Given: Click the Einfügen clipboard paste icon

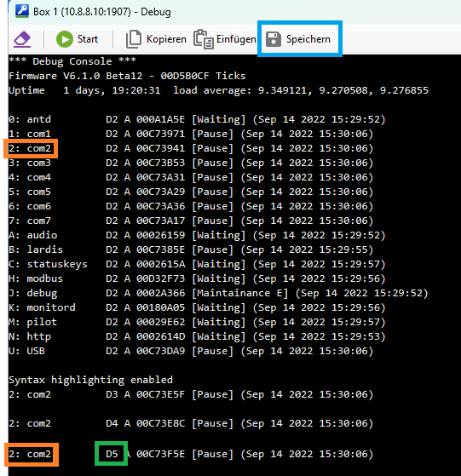Looking at the screenshot, I should pos(204,39).
